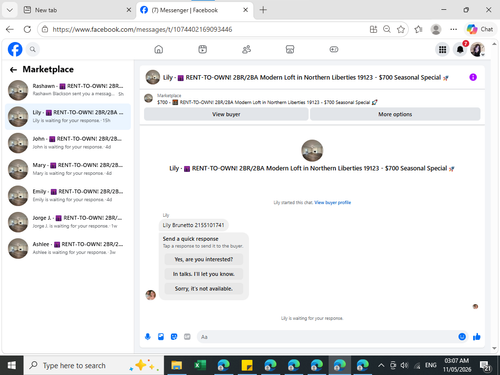Open the Rashawn conversation

click(x=68, y=90)
